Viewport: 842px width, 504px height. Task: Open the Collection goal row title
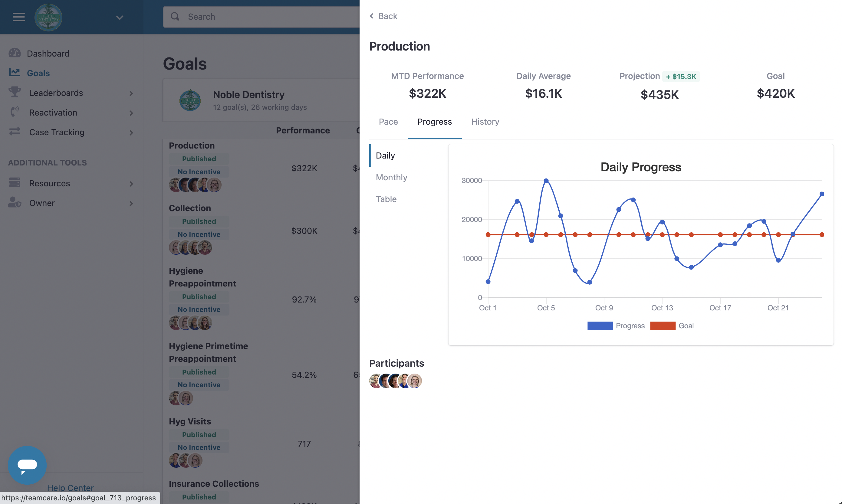(x=190, y=208)
